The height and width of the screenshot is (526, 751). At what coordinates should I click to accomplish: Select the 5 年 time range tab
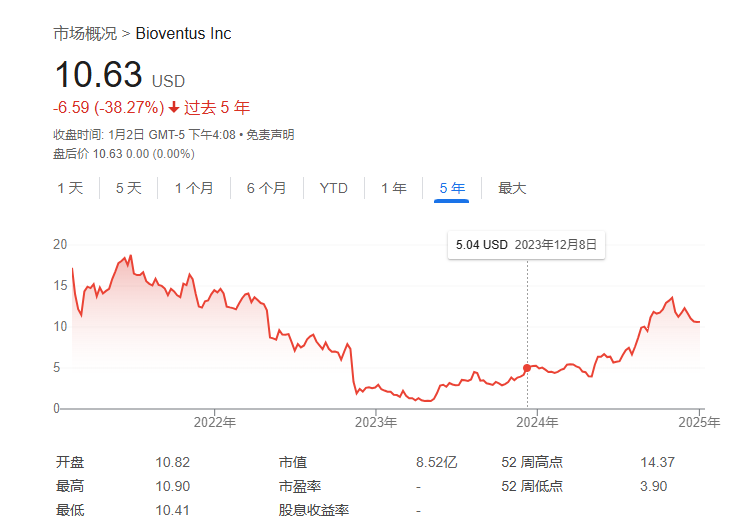452,188
